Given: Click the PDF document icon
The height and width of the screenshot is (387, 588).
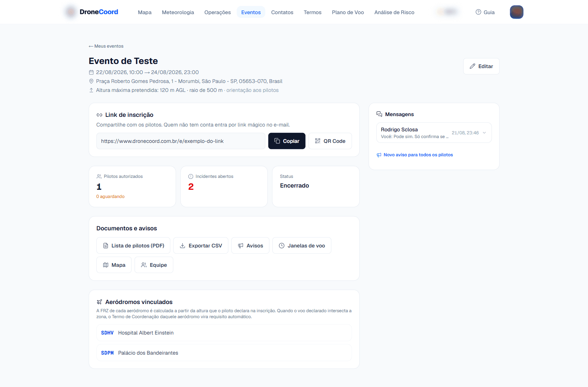Looking at the screenshot, I should (x=106, y=246).
